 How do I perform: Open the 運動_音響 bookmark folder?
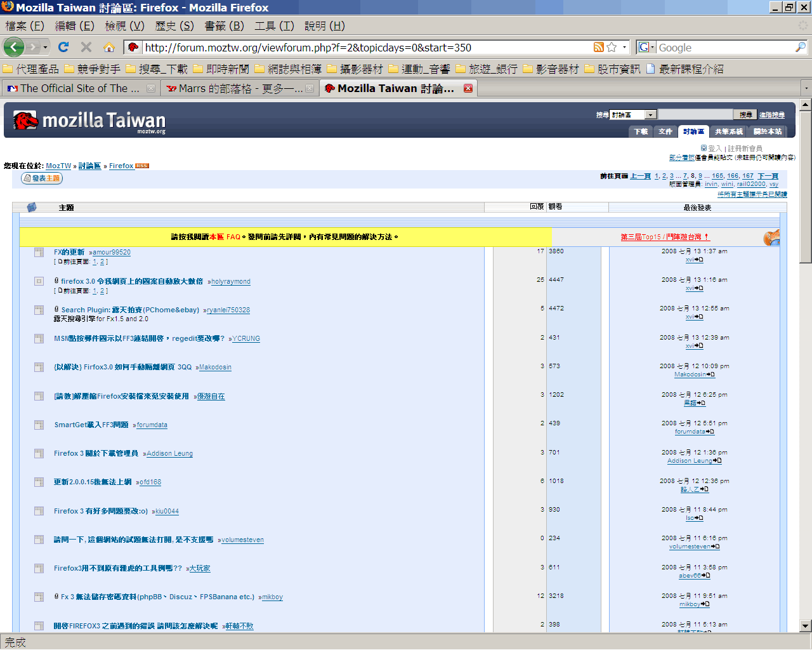click(x=419, y=69)
